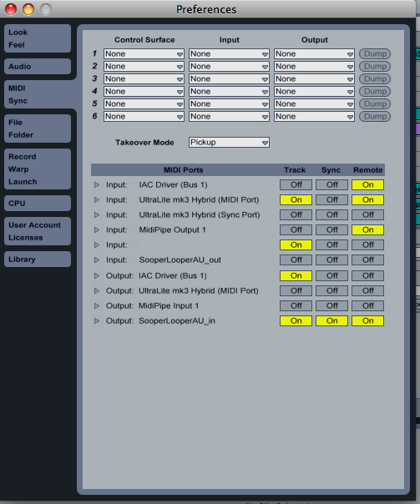Switch to the Audio preferences tab
This screenshot has height=504, width=420.
point(38,67)
